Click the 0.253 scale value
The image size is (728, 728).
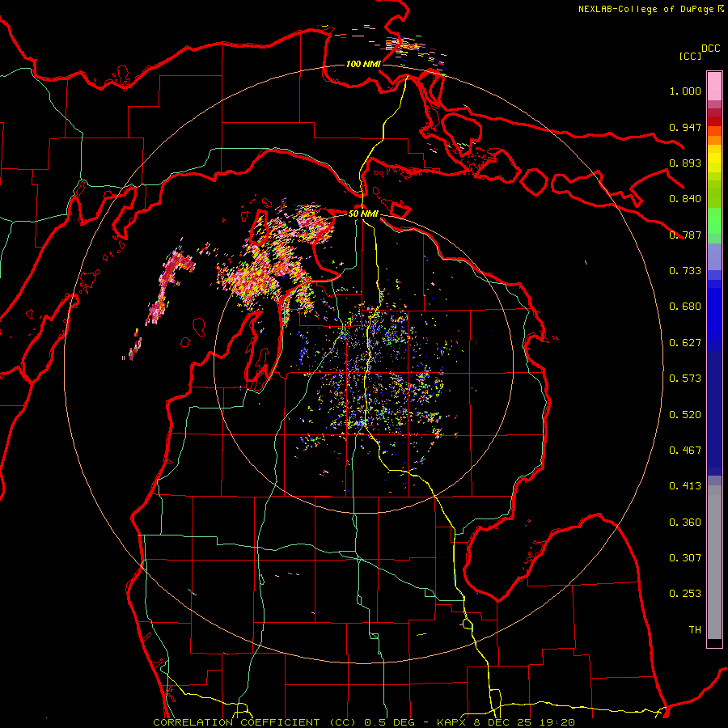point(685,594)
